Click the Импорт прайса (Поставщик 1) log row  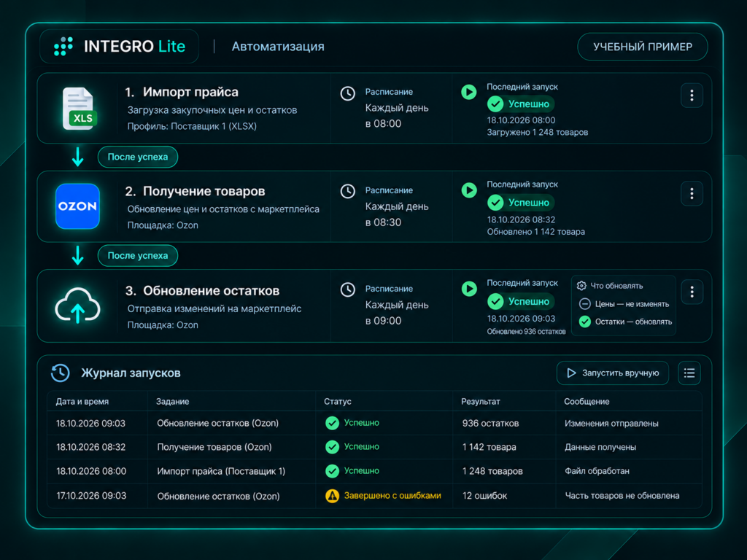374,471
